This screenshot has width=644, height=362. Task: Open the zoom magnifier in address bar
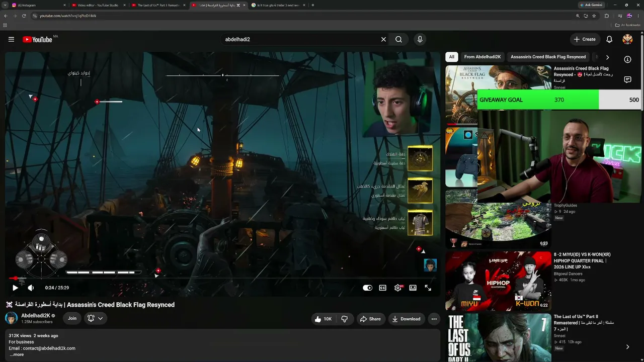578,16
